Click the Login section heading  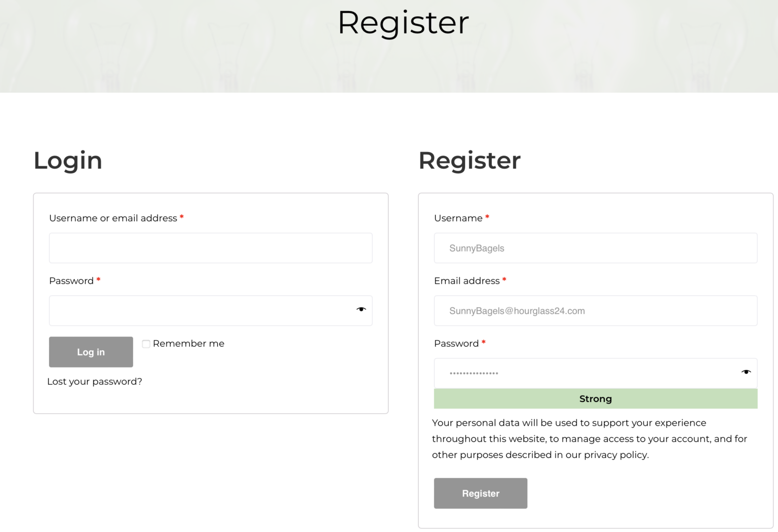coord(68,161)
